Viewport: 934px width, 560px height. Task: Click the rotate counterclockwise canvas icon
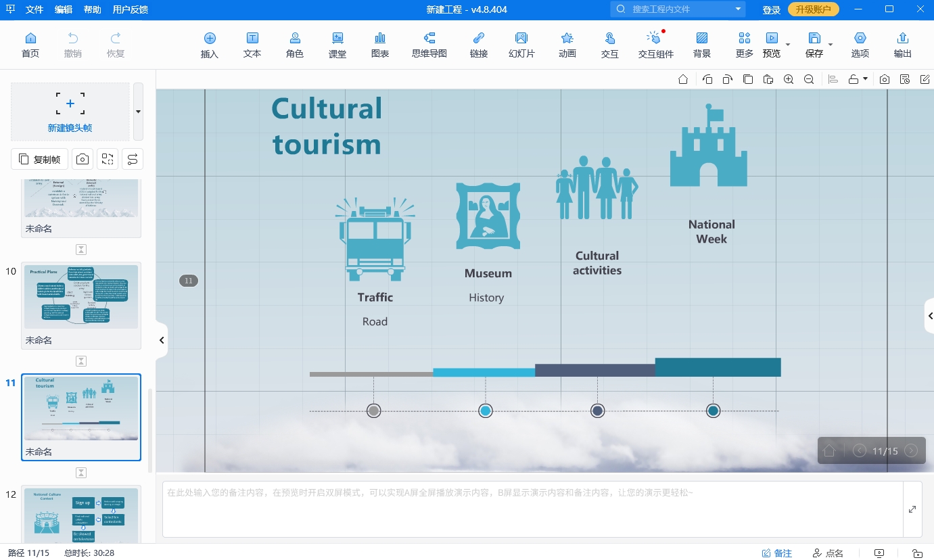click(x=707, y=79)
